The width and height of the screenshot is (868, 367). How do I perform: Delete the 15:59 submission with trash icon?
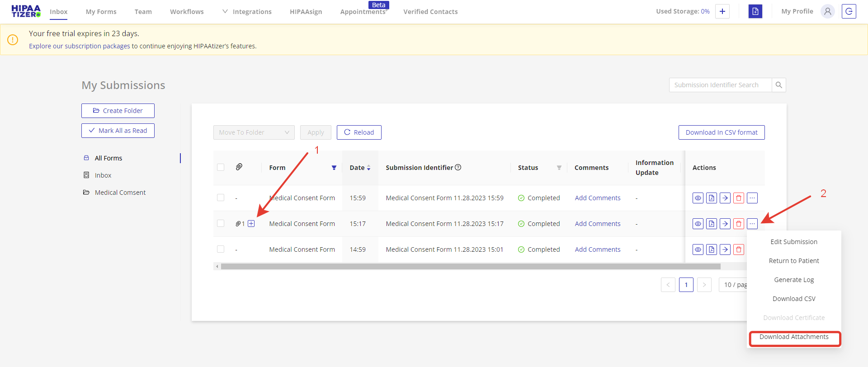pos(739,198)
